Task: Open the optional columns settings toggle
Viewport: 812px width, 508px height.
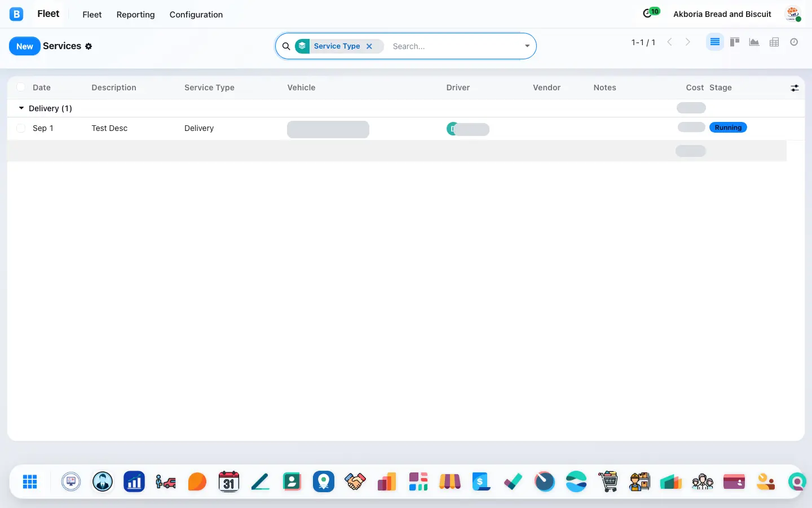Action: (x=795, y=87)
